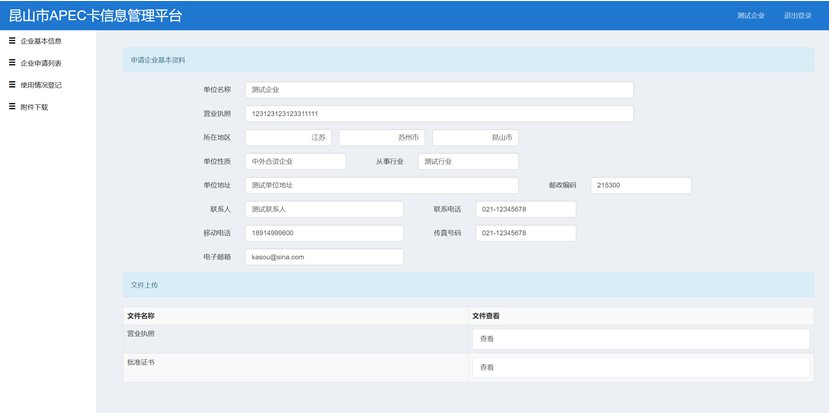Open the 江苏 province dropdown
The height and width of the screenshot is (413, 829).
pyautogui.click(x=288, y=137)
